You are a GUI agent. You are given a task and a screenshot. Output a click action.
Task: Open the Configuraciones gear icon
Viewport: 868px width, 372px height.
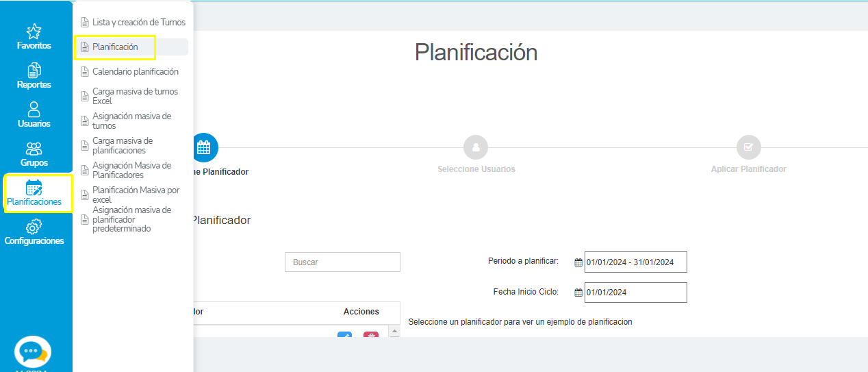[x=34, y=227]
